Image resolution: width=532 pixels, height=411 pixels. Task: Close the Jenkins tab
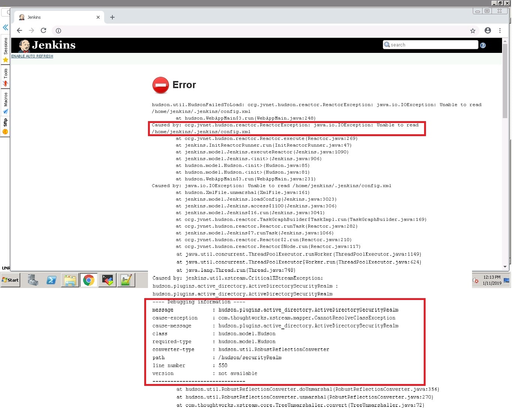tap(98, 17)
